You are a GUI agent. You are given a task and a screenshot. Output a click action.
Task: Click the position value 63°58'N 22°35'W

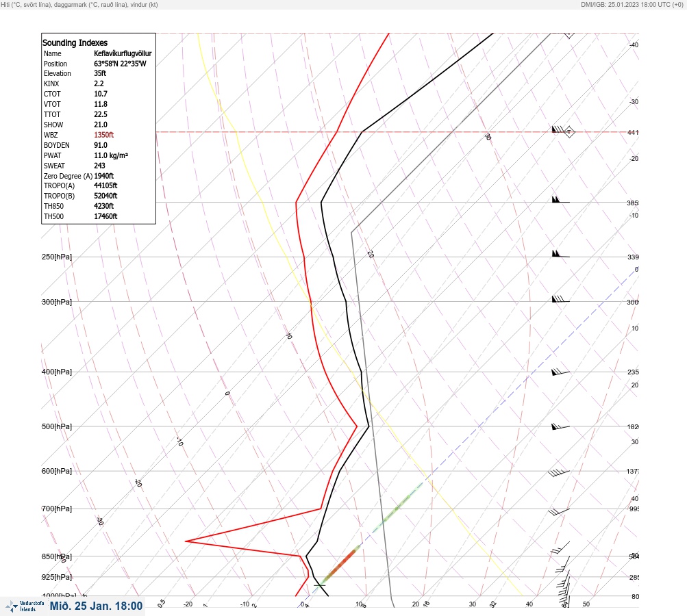[x=120, y=64]
